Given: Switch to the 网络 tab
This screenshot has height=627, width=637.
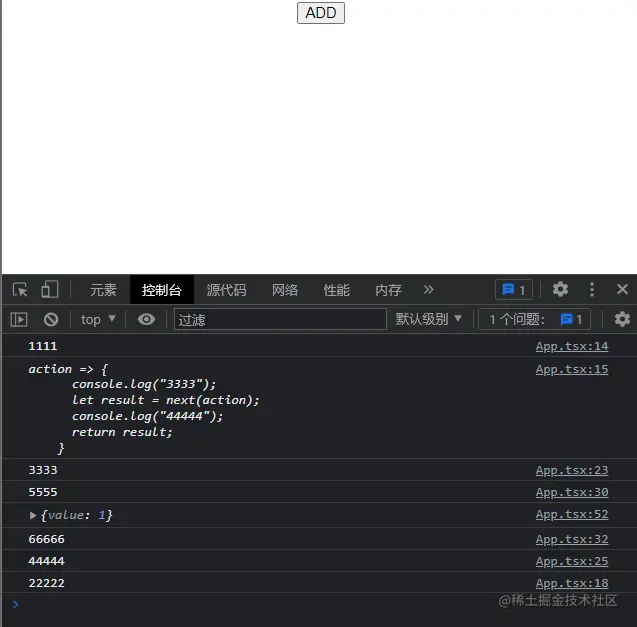Looking at the screenshot, I should (x=285, y=290).
